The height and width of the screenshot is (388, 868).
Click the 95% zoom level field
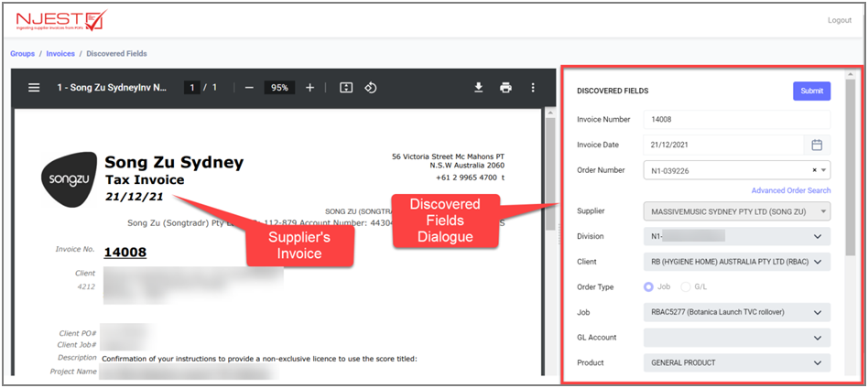click(x=279, y=88)
